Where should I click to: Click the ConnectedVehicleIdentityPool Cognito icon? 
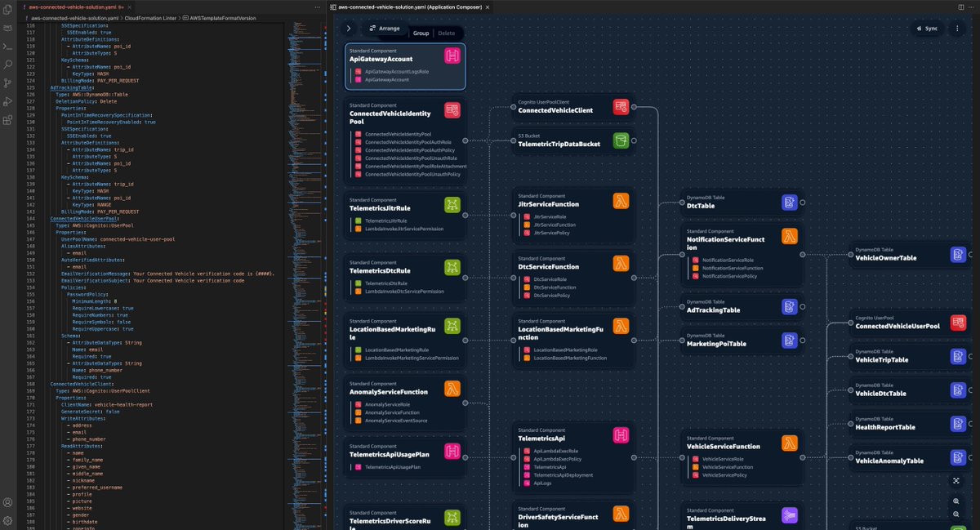click(x=453, y=110)
